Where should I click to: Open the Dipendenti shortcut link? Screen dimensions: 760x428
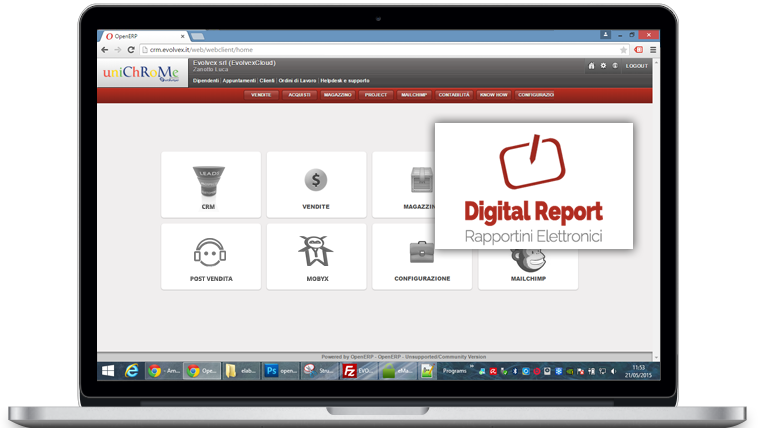[206, 80]
